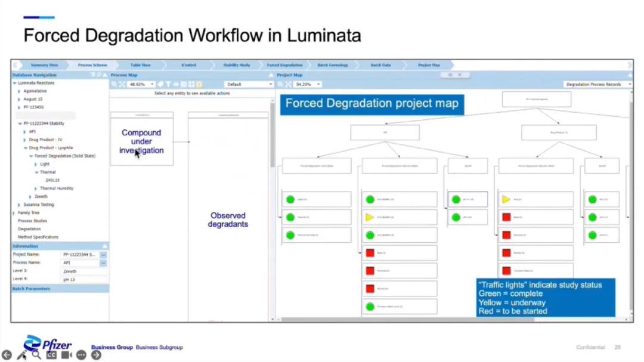644x362 pixels.
Task: Open the pen annotation tool in slideshow controls
Action: pyautogui.click(x=22, y=355)
